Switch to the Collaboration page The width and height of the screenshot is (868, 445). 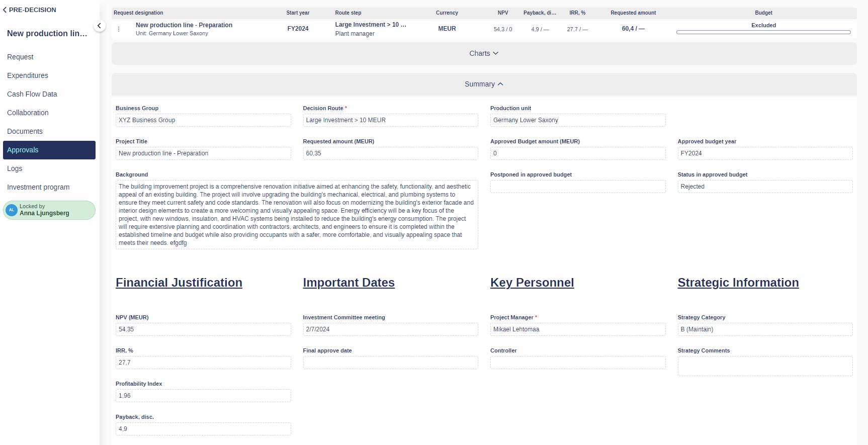[x=28, y=113]
